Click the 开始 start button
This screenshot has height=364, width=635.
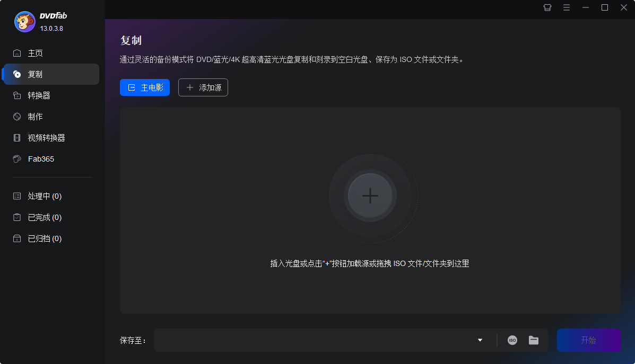[x=588, y=340]
